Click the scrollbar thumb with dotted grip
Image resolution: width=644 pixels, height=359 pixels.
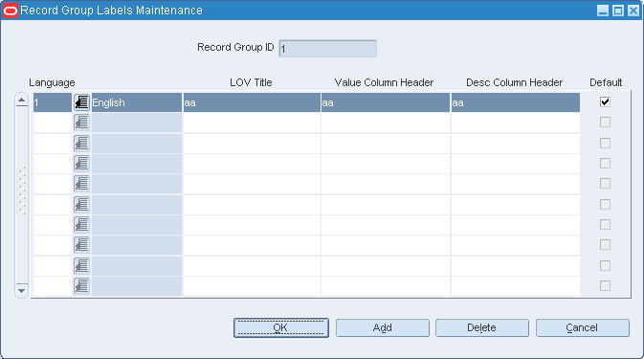click(22, 191)
